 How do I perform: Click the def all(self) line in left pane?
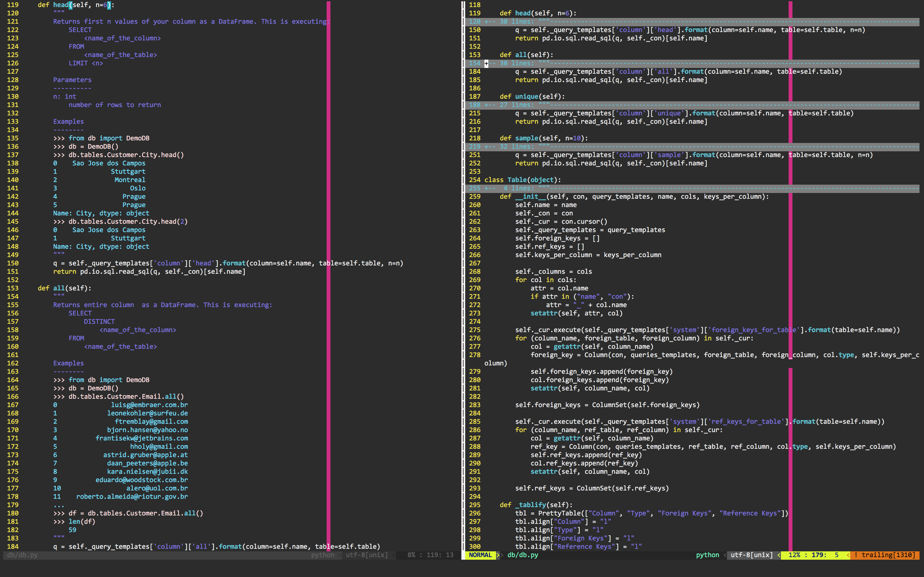click(64, 288)
